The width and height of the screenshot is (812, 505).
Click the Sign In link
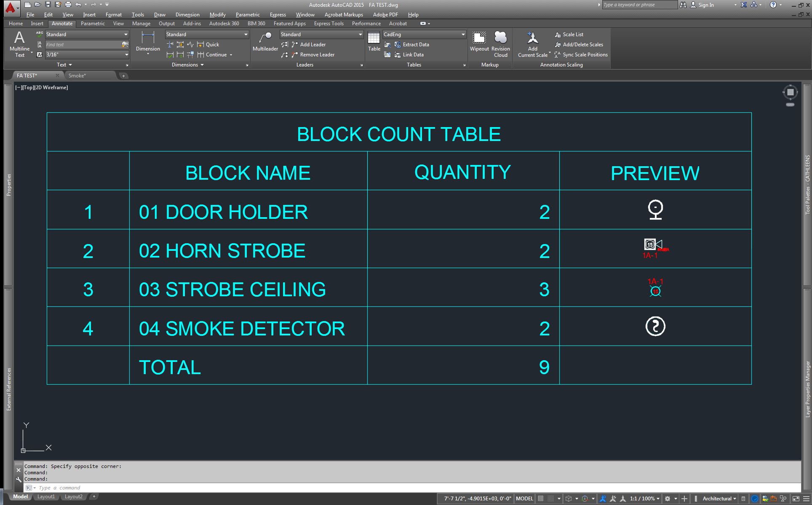tap(705, 5)
